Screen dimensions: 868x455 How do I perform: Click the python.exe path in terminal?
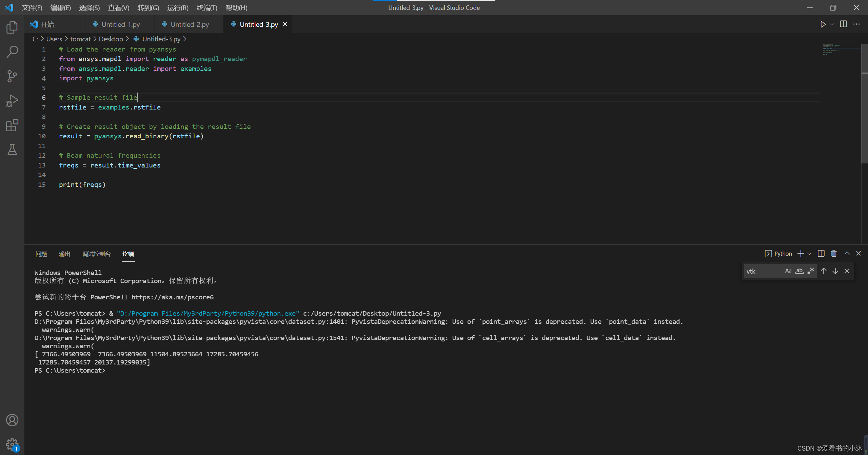208,313
